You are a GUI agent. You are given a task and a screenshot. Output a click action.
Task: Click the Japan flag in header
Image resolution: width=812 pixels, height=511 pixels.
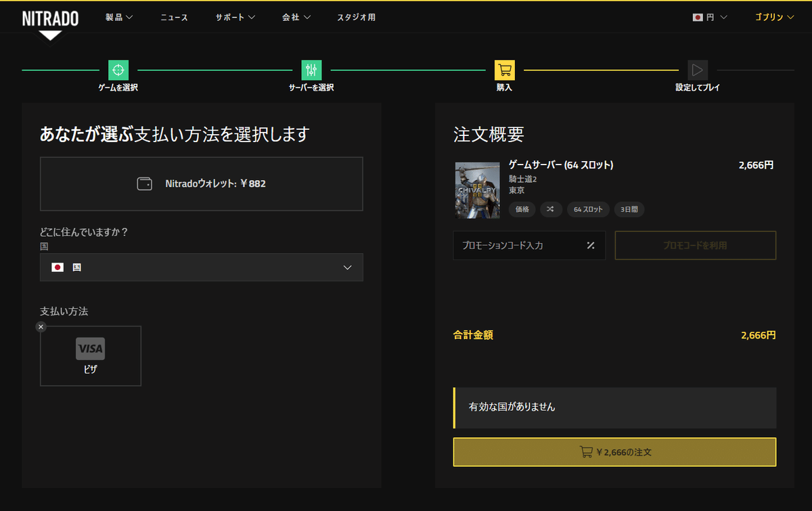point(698,18)
